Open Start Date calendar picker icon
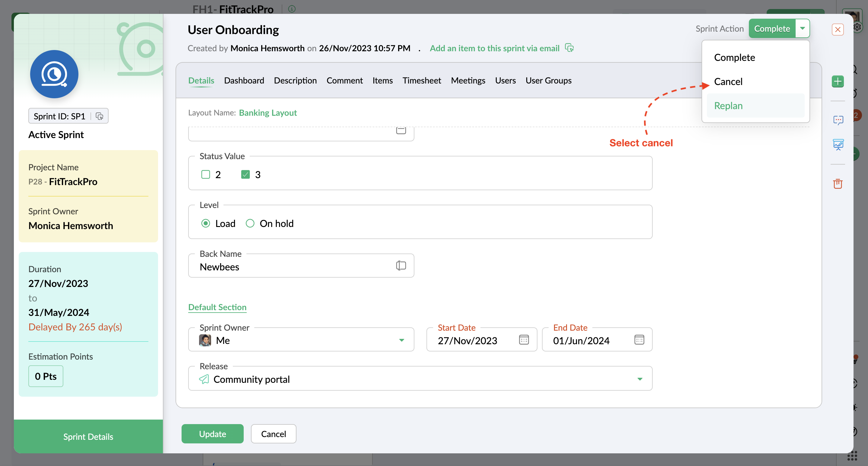This screenshot has height=466, width=868. pos(524,340)
